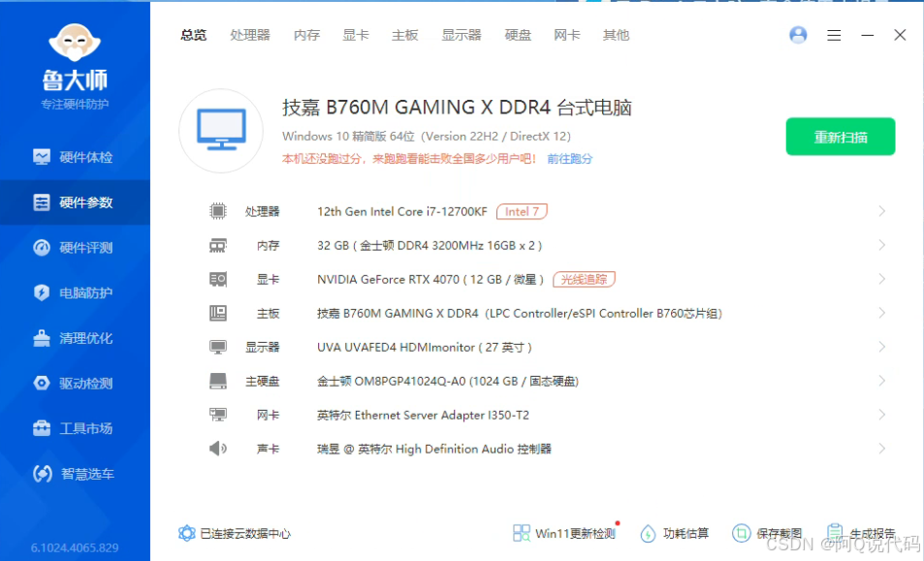Expand the 网卡 row chevron
This screenshot has width=924, height=561.
coord(881,415)
